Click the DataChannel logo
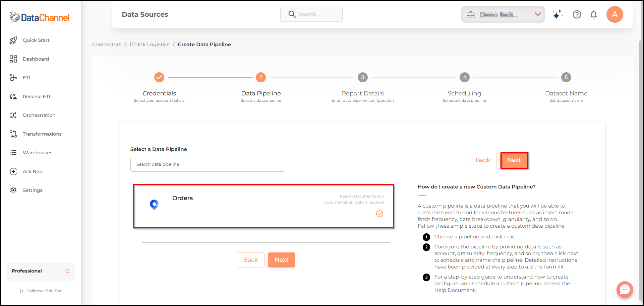The image size is (644, 306). pos(40,17)
